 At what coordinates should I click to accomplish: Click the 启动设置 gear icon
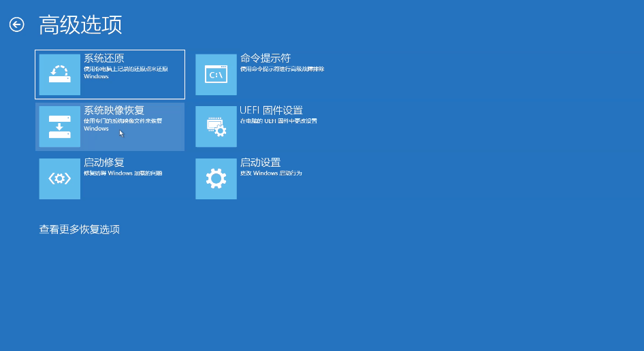point(216,179)
